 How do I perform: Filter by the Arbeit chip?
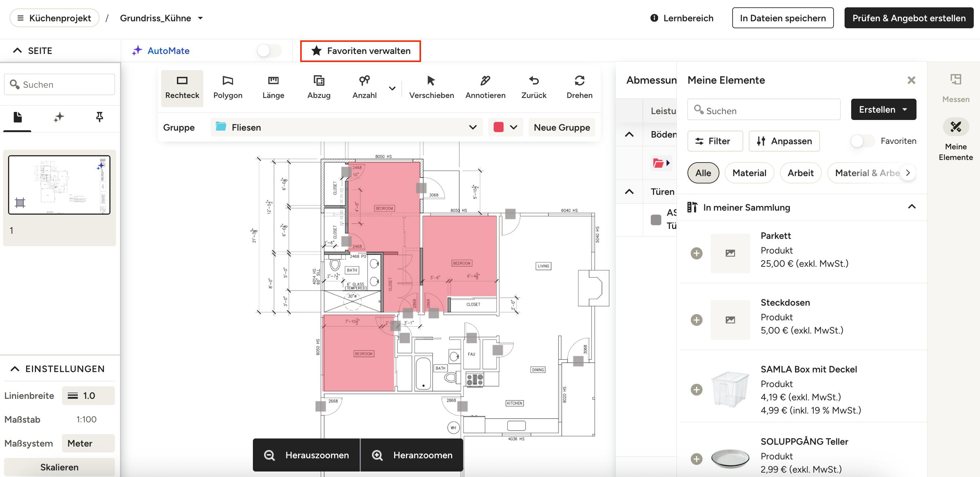(x=801, y=173)
